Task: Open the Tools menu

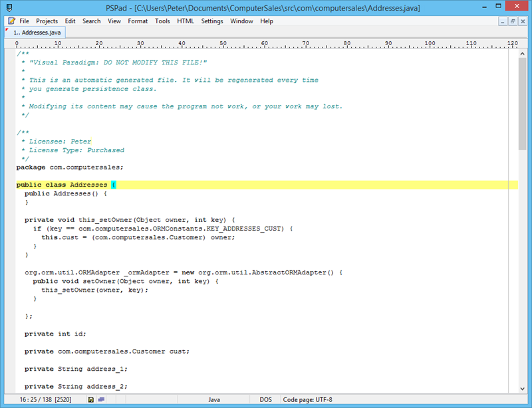Action: [162, 21]
